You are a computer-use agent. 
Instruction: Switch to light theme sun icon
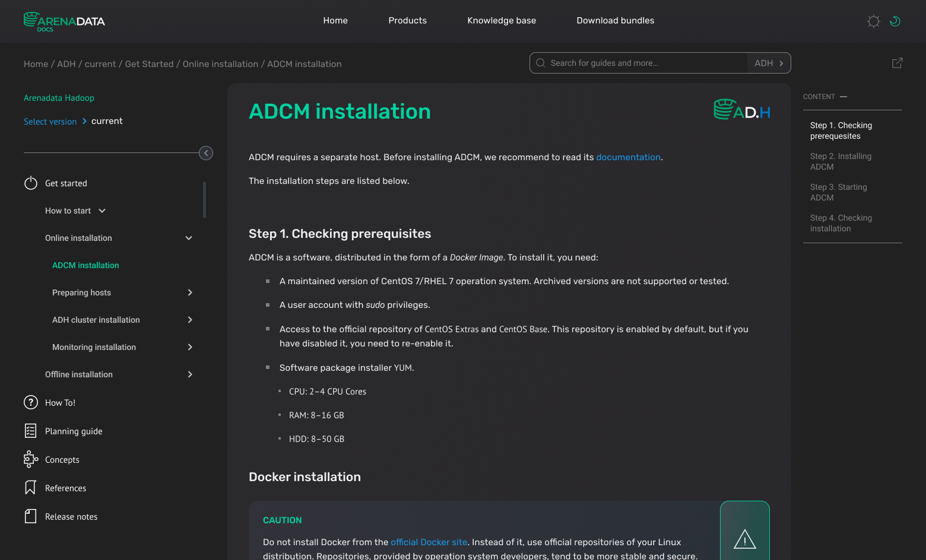pos(873,21)
